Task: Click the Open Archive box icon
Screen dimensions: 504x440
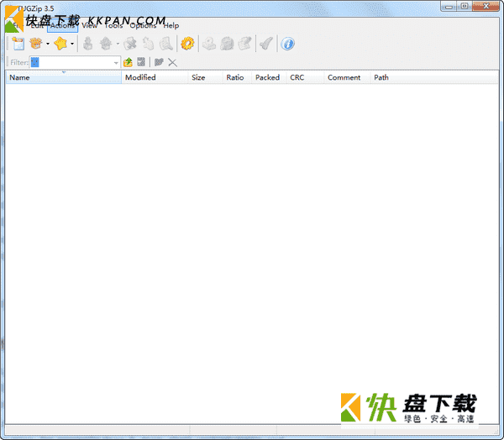Action: tap(36, 44)
